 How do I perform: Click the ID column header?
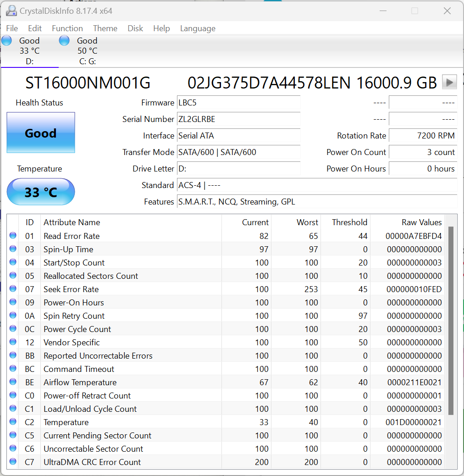click(29, 222)
